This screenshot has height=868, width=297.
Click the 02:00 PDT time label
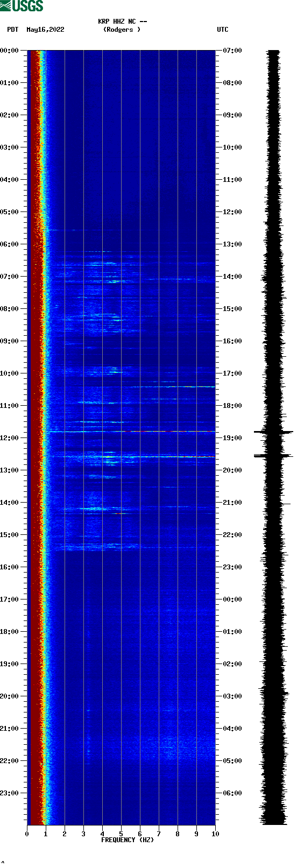10,115
